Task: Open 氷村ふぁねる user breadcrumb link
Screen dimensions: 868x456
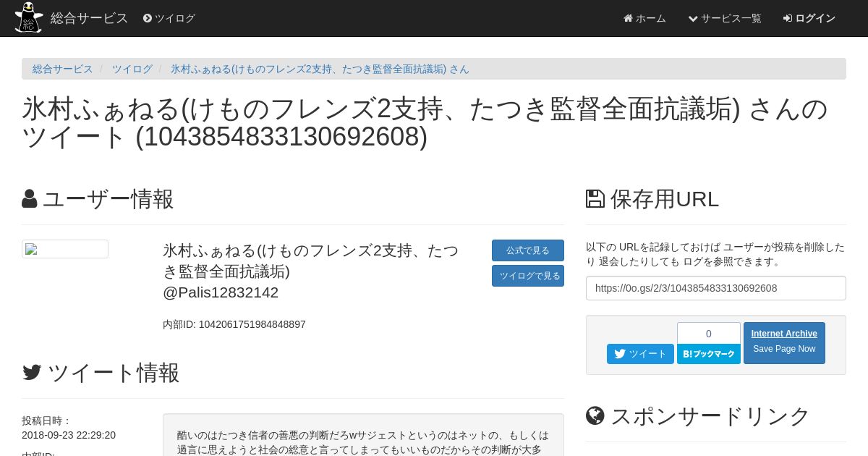Action: click(x=320, y=69)
